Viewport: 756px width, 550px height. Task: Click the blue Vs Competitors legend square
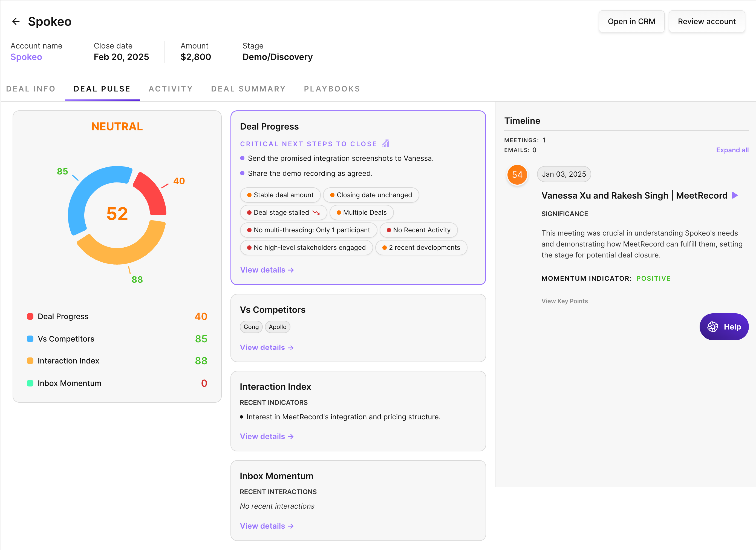click(30, 339)
